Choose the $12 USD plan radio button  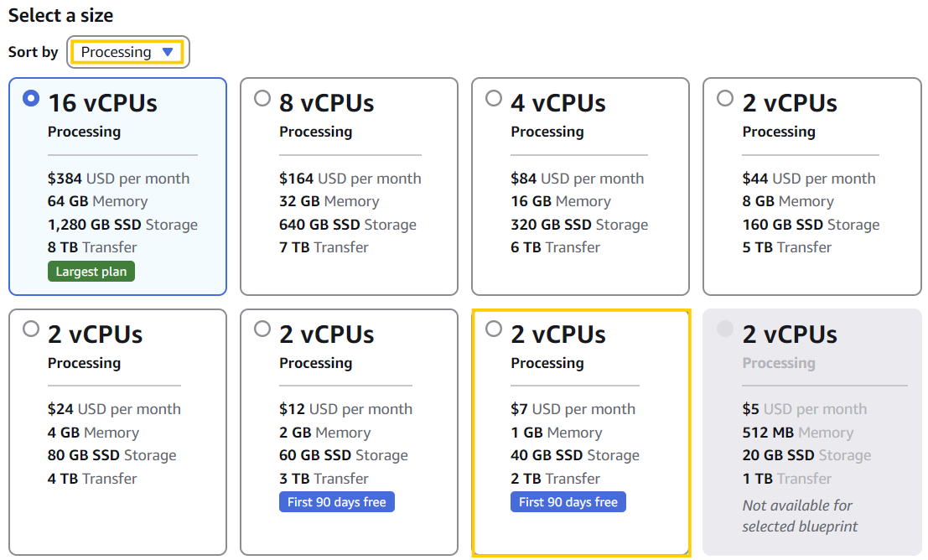pos(262,329)
